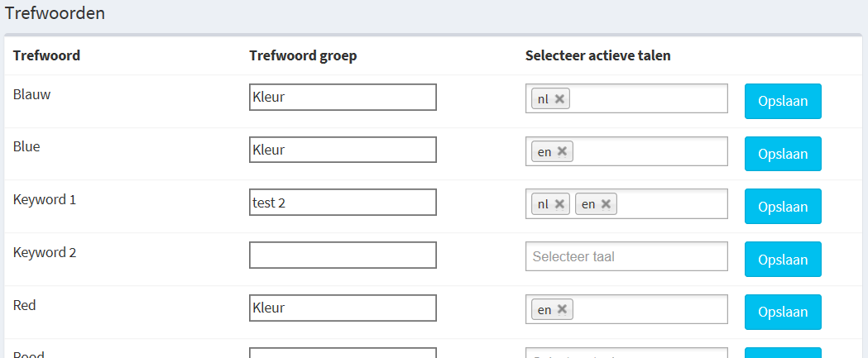Remove the en tag in Blue row
The height and width of the screenshot is (358, 868).
point(563,151)
